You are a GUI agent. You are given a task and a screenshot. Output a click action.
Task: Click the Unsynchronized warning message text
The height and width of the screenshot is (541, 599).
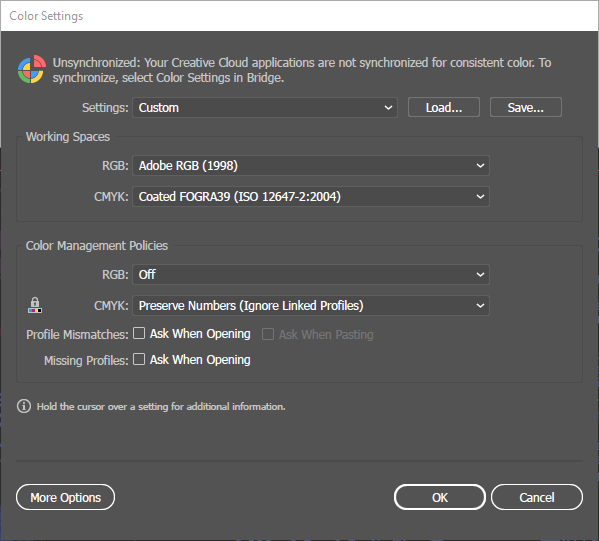302,70
